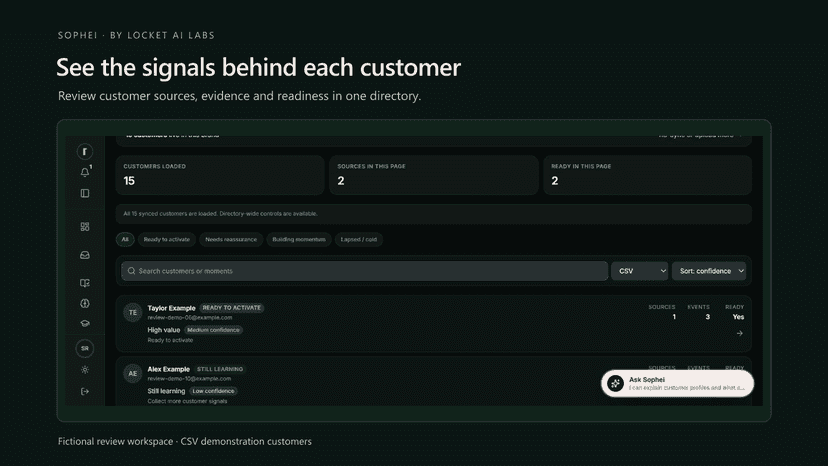Open the graduation cap learning icon

(x=84, y=323)
